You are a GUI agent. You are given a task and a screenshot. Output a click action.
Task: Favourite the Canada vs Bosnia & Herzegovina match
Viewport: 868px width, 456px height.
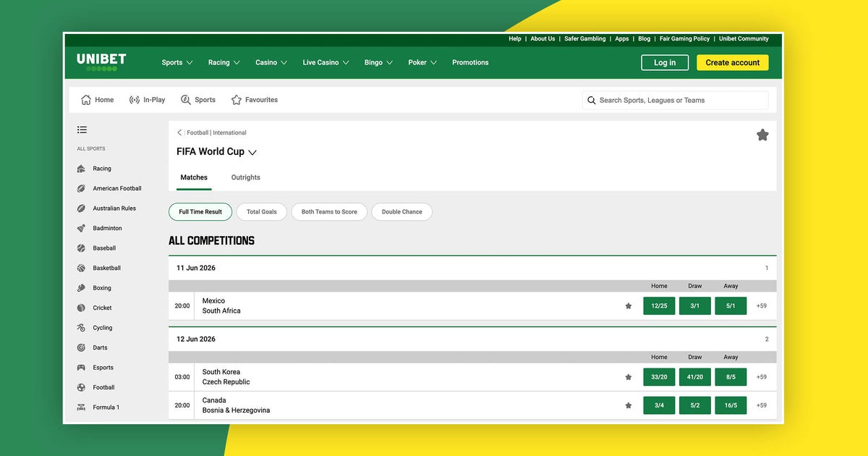tap(629, 405)
